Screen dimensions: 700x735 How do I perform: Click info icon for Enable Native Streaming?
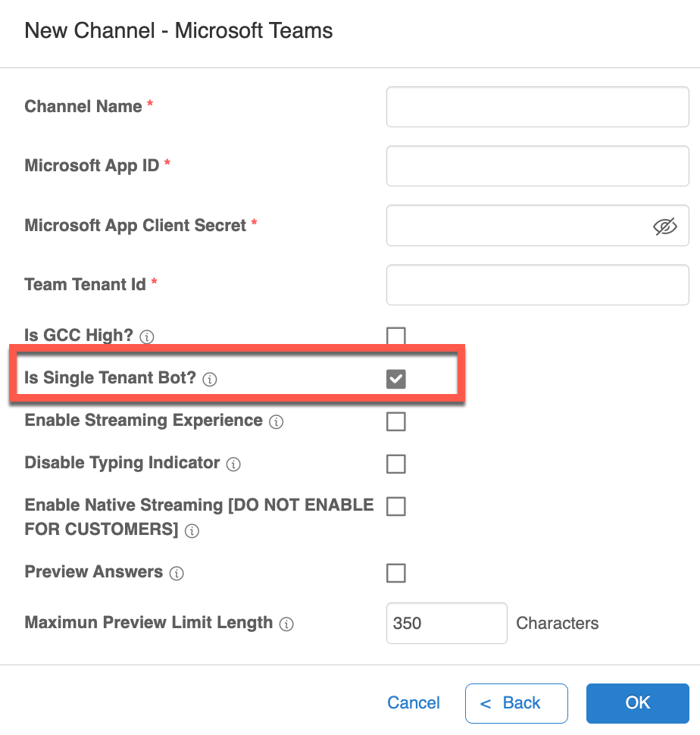point(192,531)
